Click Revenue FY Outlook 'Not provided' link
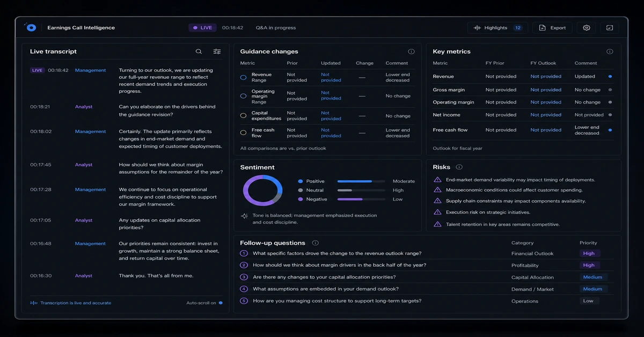The height and width of the screenshot is (337, 644). click(x=546, y=76)
